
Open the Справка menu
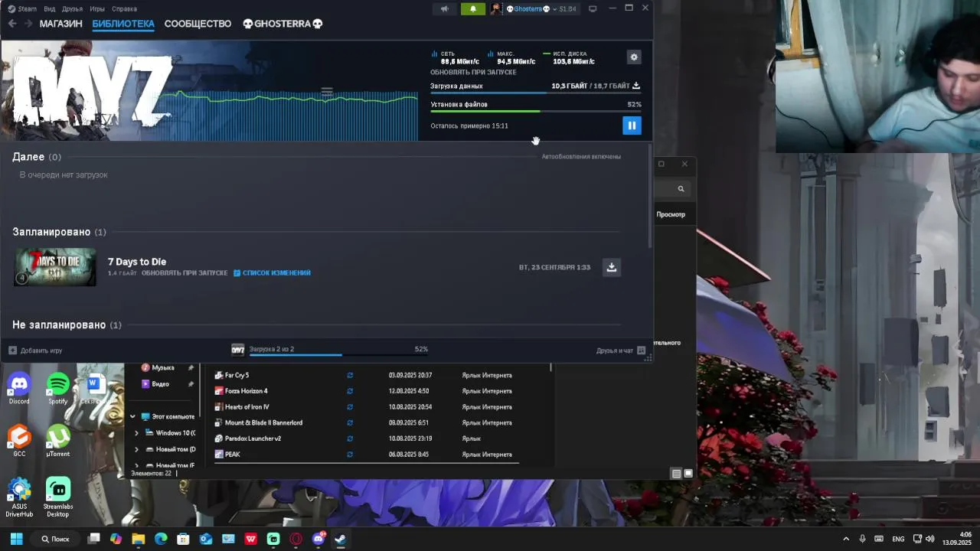124,9
